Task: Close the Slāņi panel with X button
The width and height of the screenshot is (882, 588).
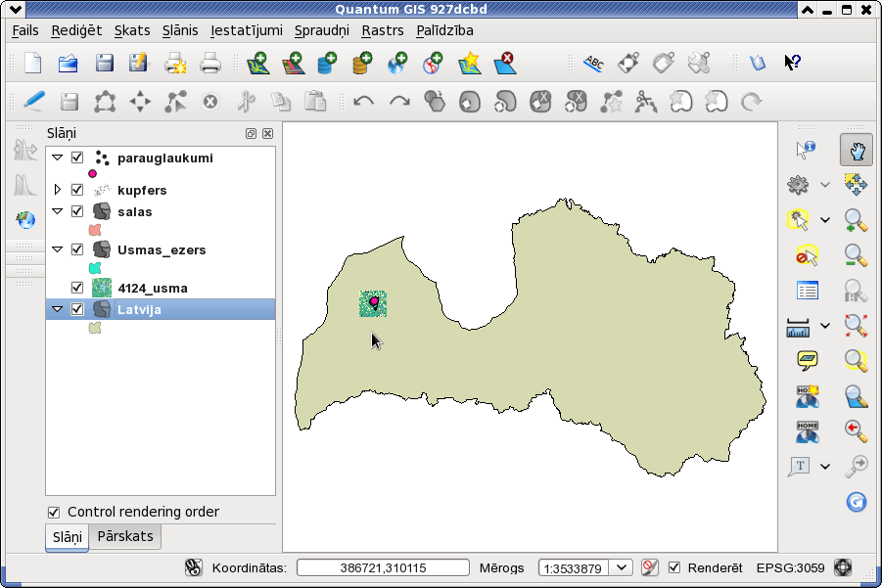Action: point(268,133)
